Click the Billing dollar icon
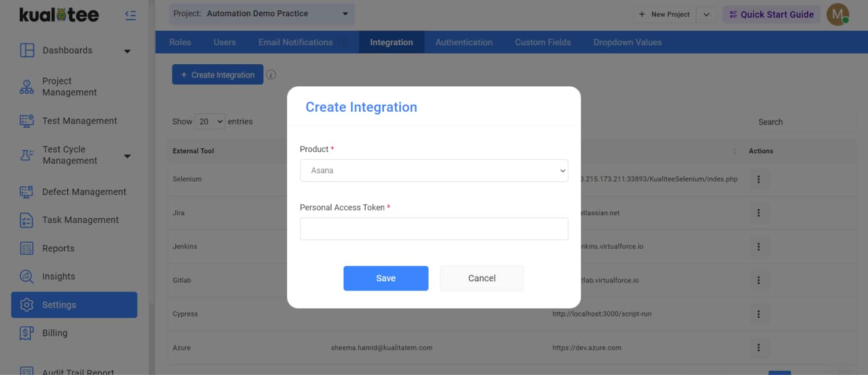Screen dimensions: 868x375 pos(27,333)
